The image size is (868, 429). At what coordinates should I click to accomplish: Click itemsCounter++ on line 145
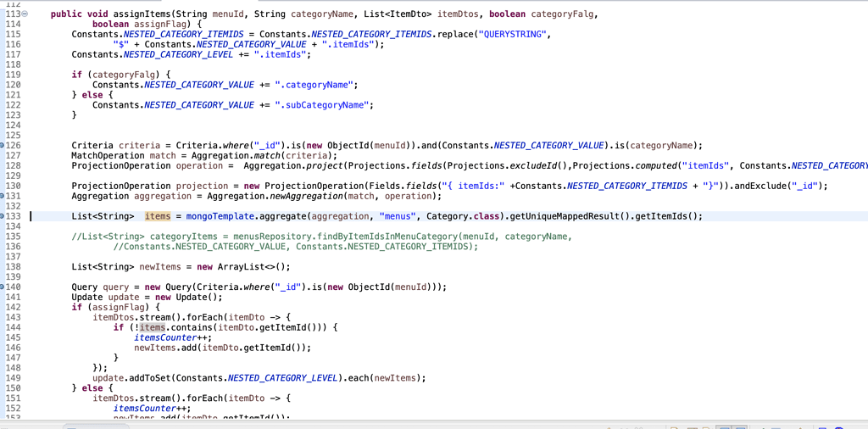tap(171, 337)
